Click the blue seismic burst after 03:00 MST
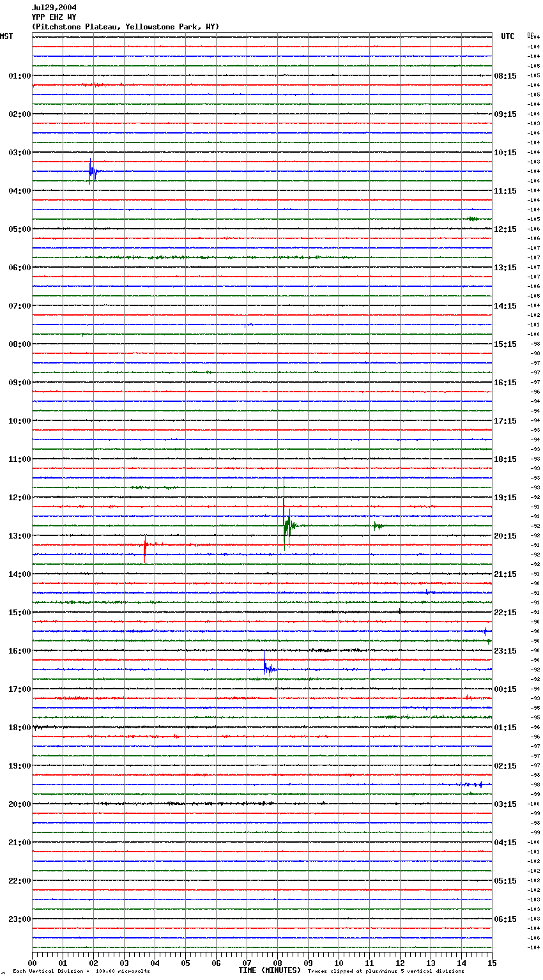Screen dimensions: 543x980 93,171
